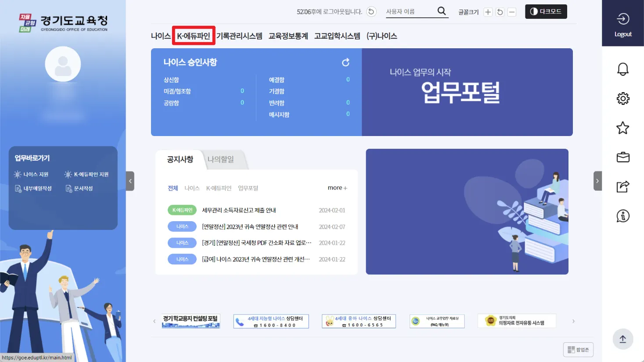Open notice 국세청 PDF 간소화 자료
Screen dimensions: 644x362
click(257, 243)
